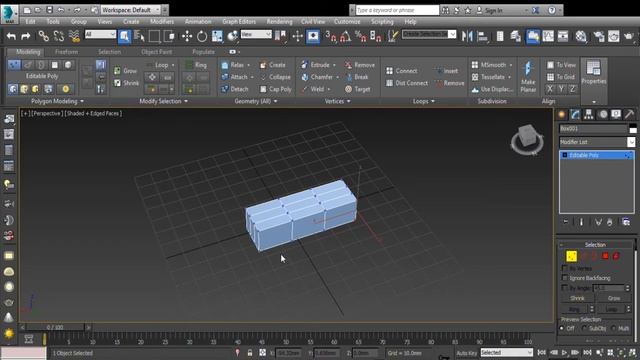The image size is (640, 360).
Task: Click the keyword search field in title bar
Action: tap(397, 10)
